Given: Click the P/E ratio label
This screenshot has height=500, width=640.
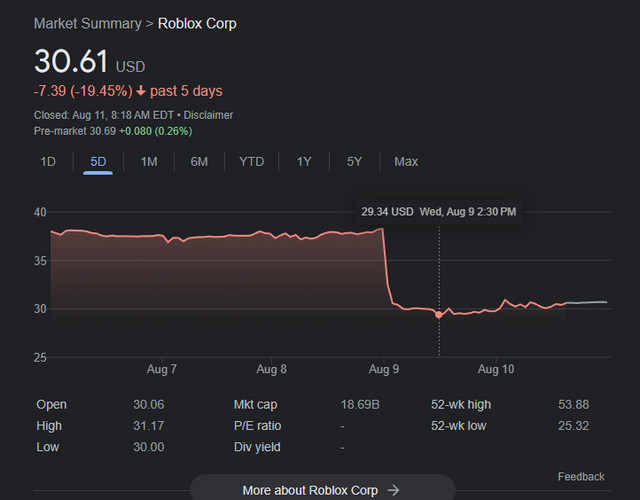Looking at the screenshot, I should 258,426.
